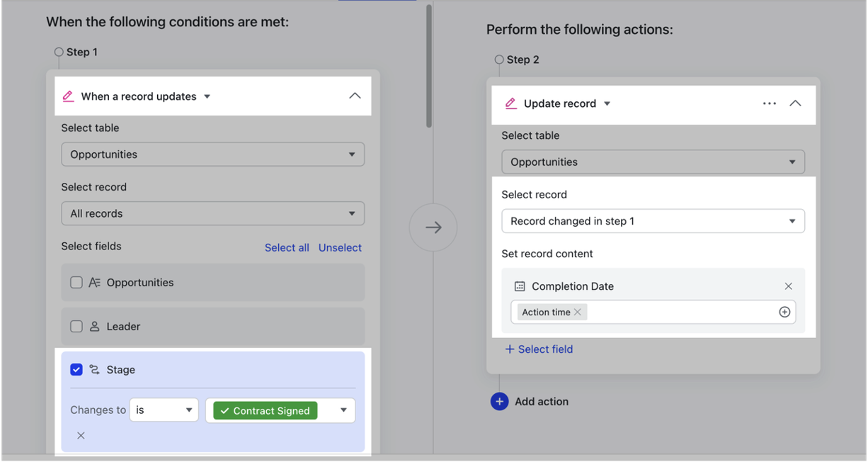Click the Add action label
Screen dimensions: 868x462
[x=542, y=401]
